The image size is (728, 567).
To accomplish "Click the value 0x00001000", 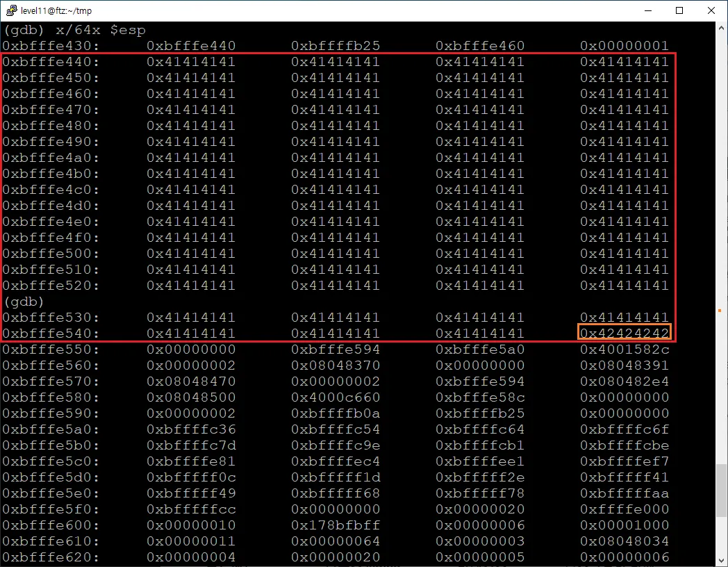I will click(624, 525).
